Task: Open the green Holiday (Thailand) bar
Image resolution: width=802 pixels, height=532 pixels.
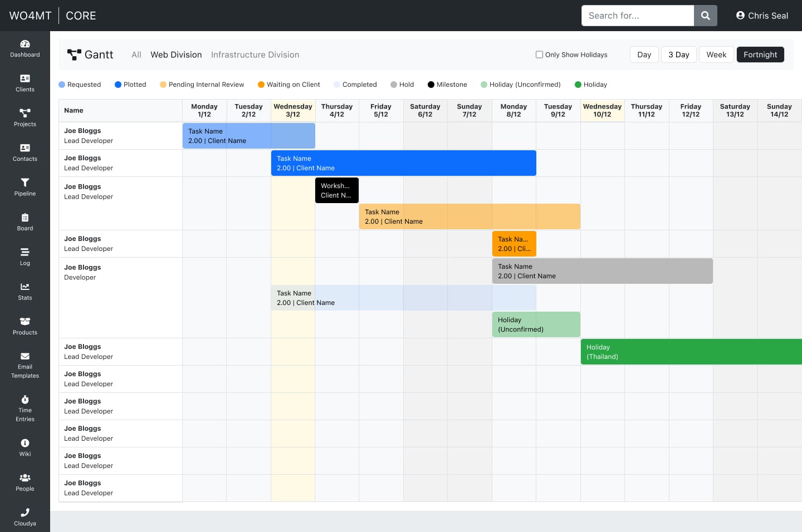Action: coord(691,352)
